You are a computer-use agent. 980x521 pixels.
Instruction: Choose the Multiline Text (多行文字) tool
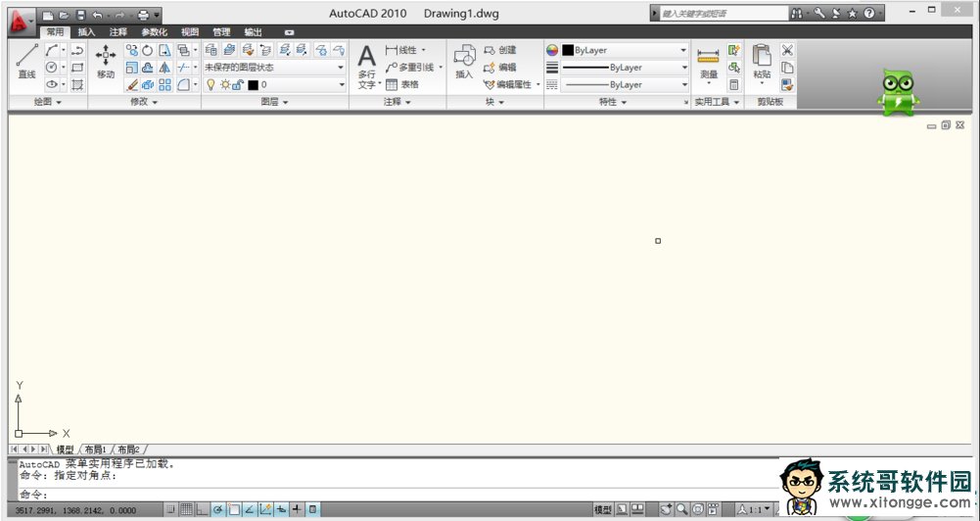point(366,66)
